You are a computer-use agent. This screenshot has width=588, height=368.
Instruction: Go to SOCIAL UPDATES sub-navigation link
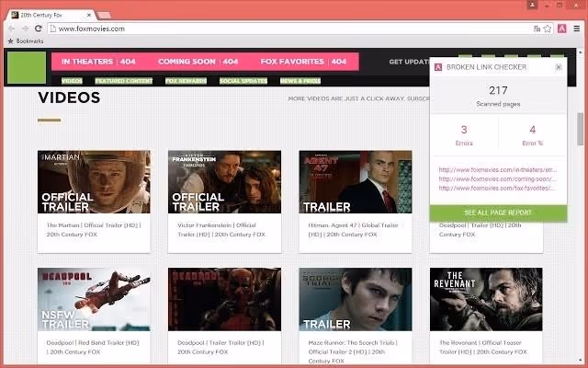pyautogui.click(x=243, y=81)
